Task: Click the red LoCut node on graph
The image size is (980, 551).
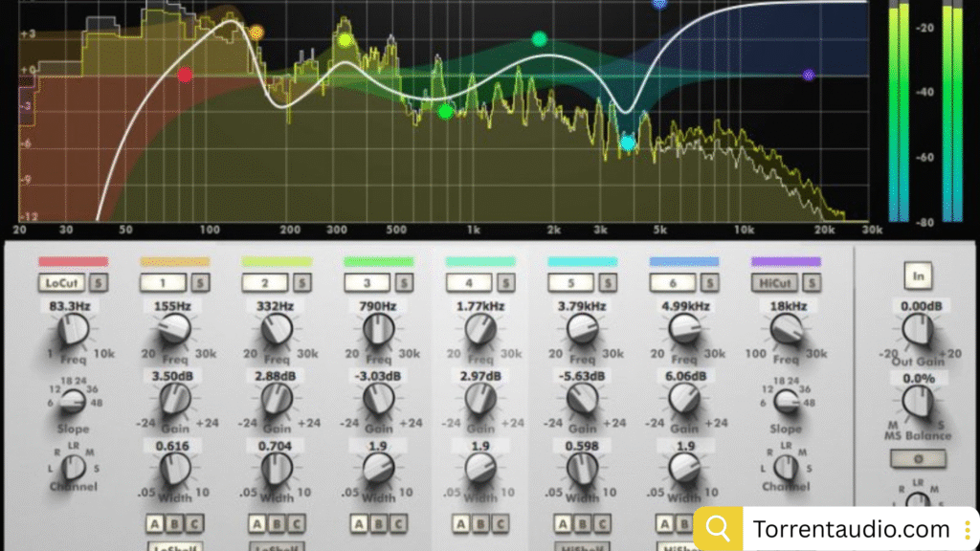Action: [x=185, y=74]
